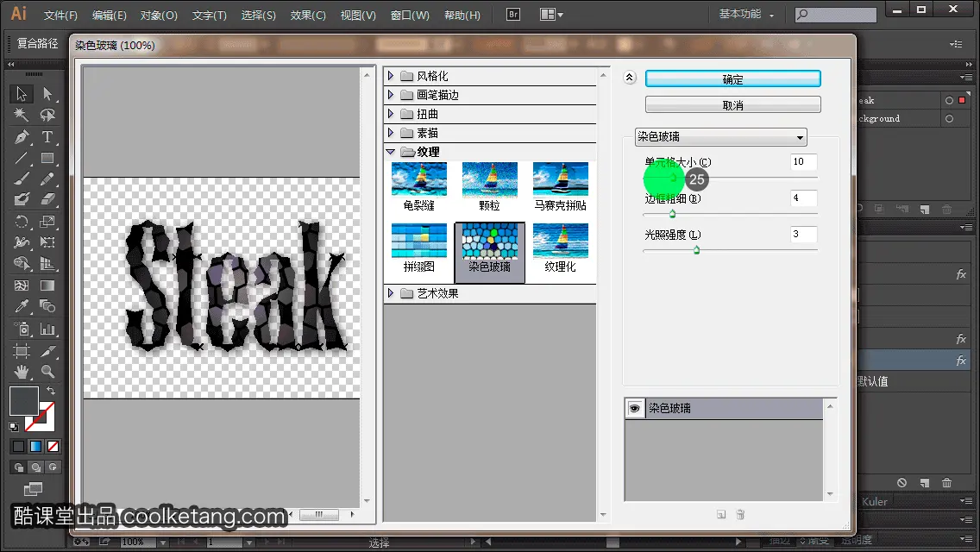Select the Rotate tool

tap(22, 222)
